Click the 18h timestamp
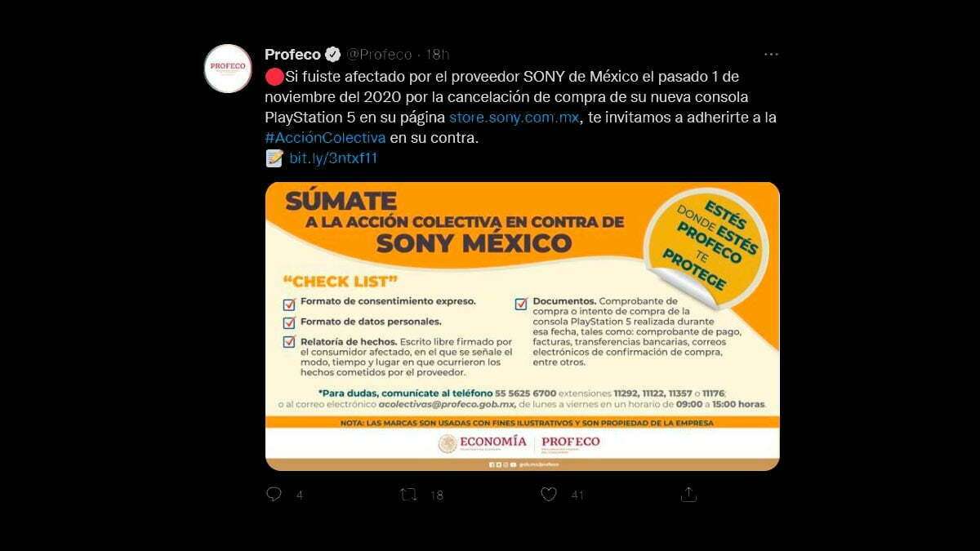Viewport: 980px width, 551px height. coord(438,55)
